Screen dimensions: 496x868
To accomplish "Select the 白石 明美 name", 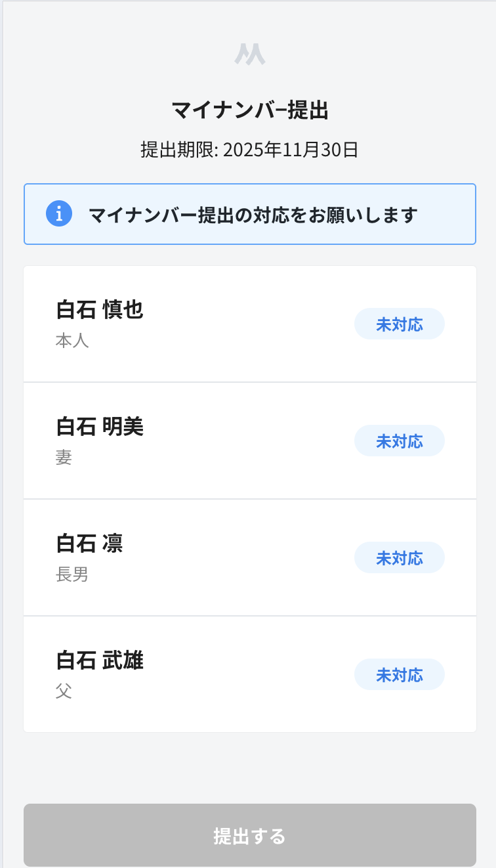I will point(100,426).
